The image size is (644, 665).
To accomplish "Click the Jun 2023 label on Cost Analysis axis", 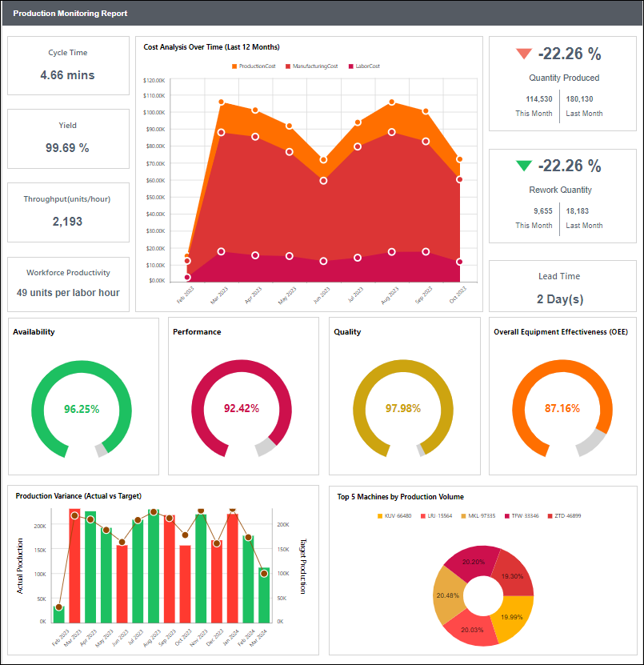I will (322, 295).
